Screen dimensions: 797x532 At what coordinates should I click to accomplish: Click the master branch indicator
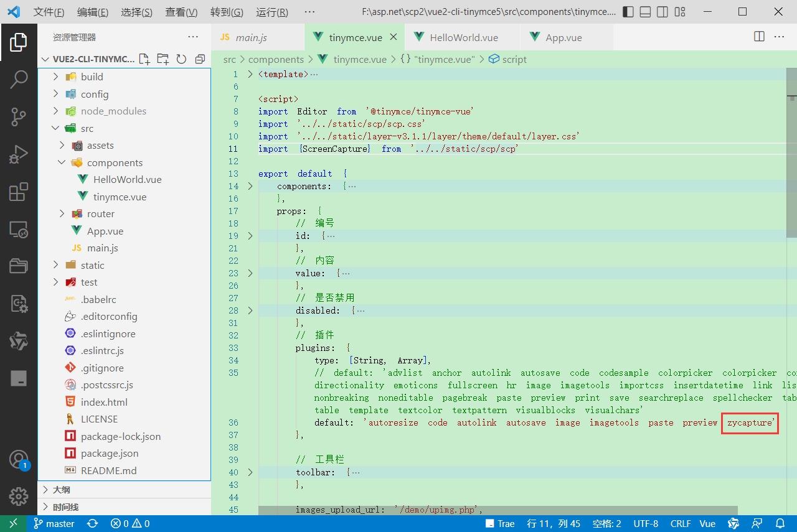click(x=54, y=524)
